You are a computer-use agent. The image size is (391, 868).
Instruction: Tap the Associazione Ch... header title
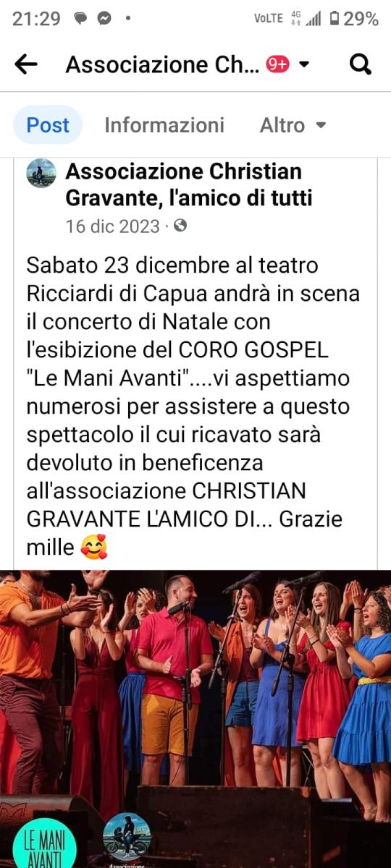[162, 64]
